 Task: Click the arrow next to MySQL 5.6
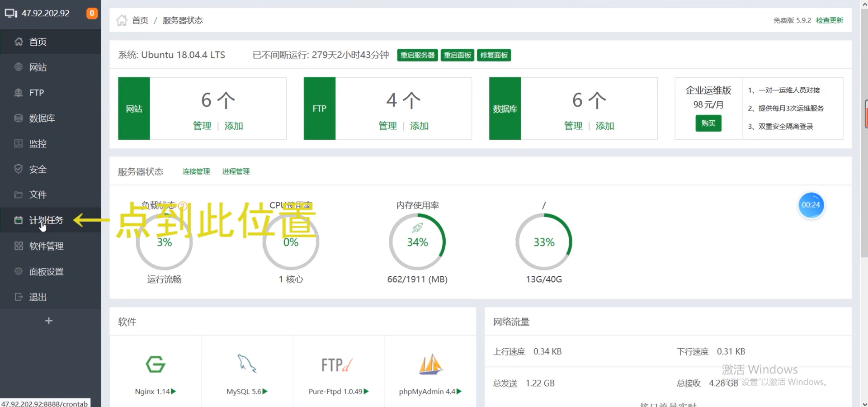point(265,391)
